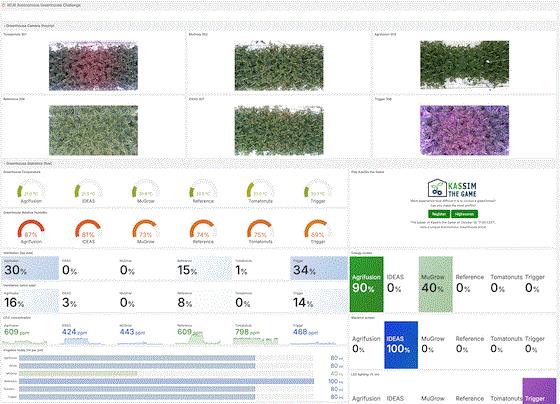Viewport: 560px width, 404px height.
Task: Click the Agrifusion 16% ventilation stat
Action: click(x=31, y=301)
